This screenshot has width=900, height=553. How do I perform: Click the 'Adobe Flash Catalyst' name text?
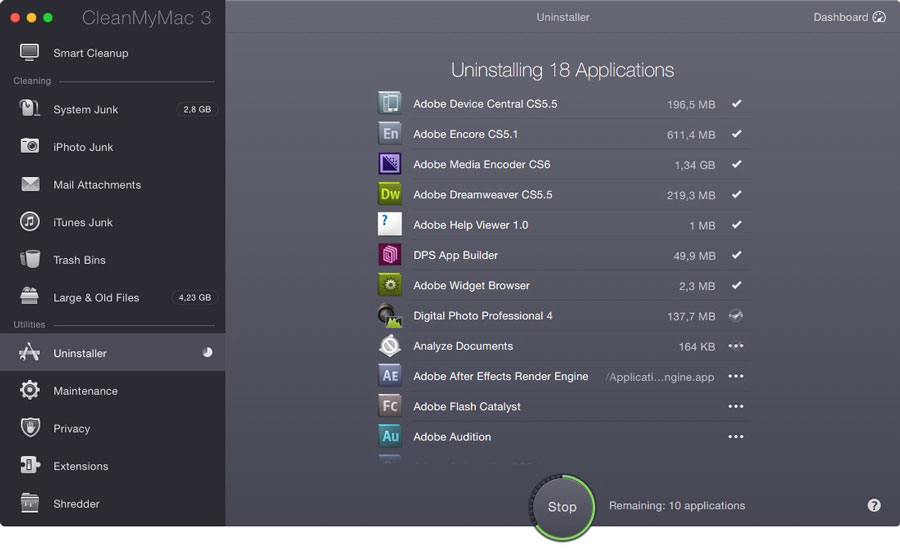[x=467, y=407]
